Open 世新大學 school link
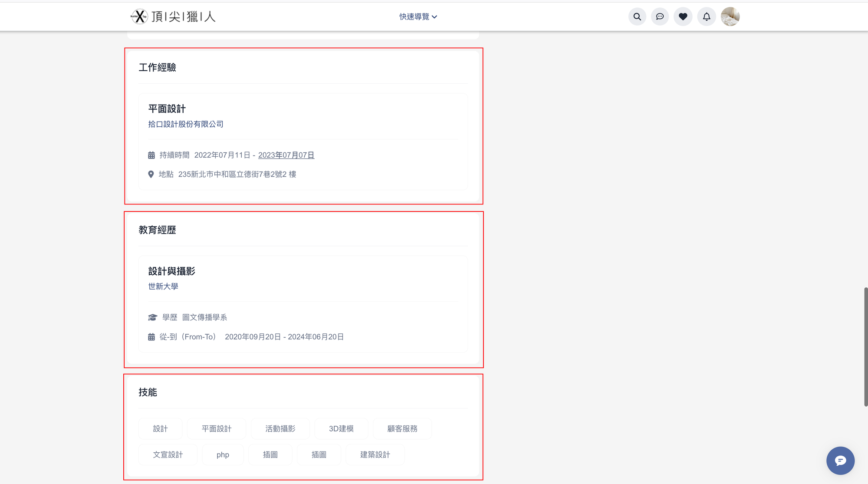 point(163,286)
